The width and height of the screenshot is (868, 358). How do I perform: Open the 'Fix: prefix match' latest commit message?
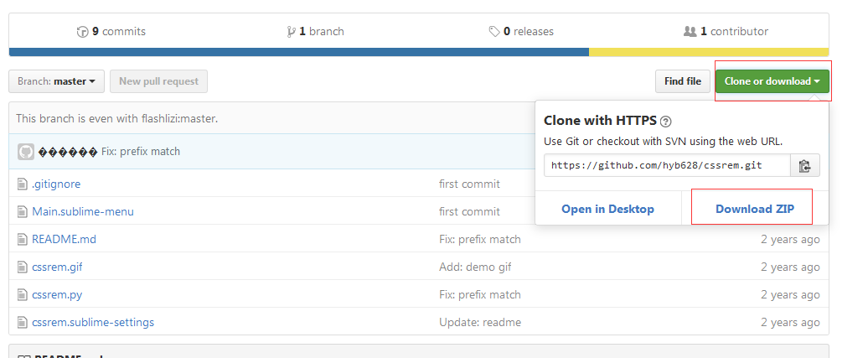(x=141, y=151)
